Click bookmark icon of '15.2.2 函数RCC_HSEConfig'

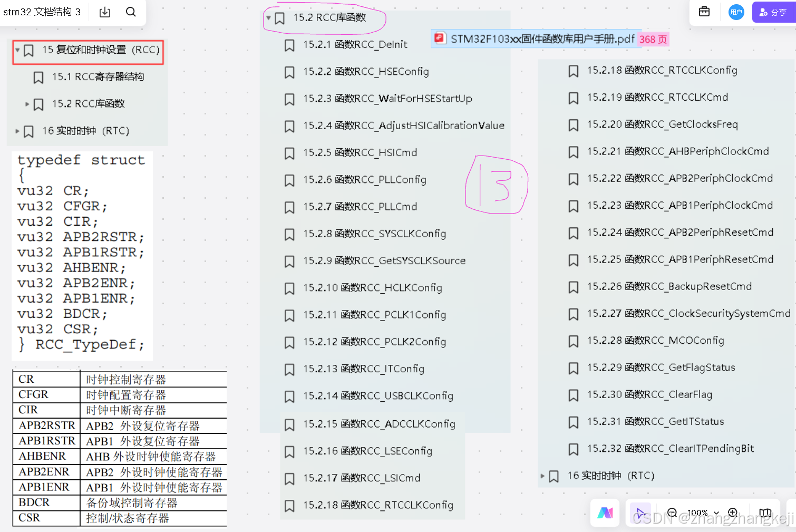289,72
